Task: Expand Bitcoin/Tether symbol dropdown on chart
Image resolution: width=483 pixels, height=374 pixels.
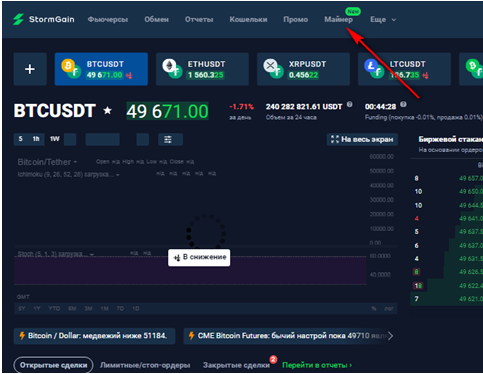Action: coord(75,162)
